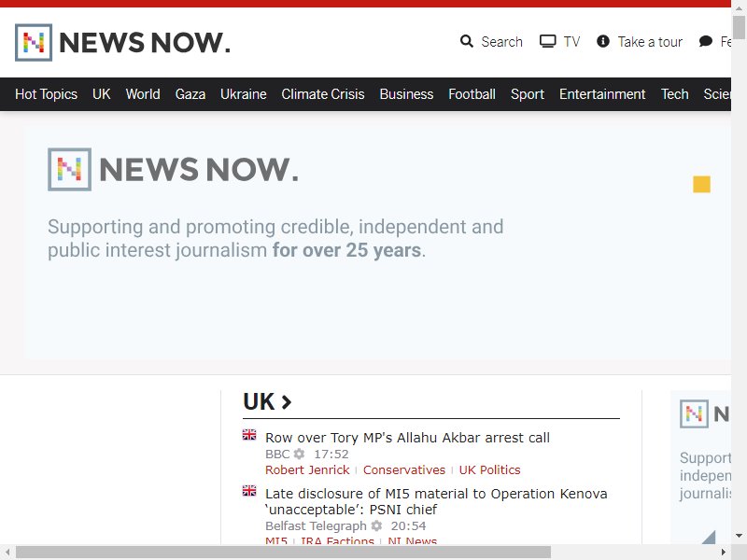Click the NewsNow logo icon in header
Viewport: 747px width, 560px height.
click(x=34, y=42)
